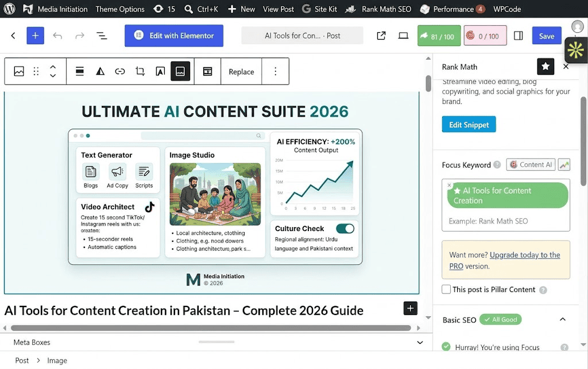Check This post is Pillar Content
The width and height of the screenshot is (588, 369).
(446, 289)
